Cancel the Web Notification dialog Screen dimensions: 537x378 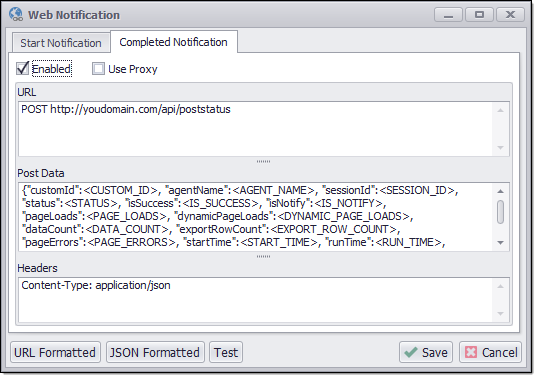click(x=490, y=352)
